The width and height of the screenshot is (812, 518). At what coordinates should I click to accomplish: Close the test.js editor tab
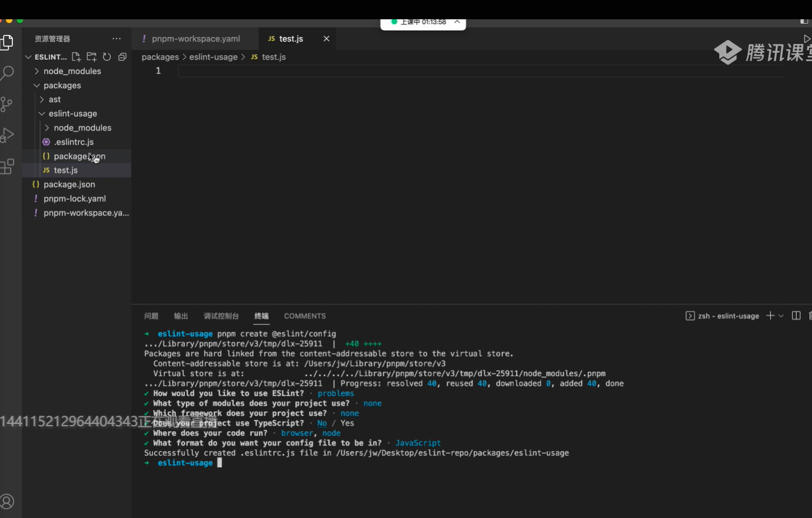coord(326,39)
